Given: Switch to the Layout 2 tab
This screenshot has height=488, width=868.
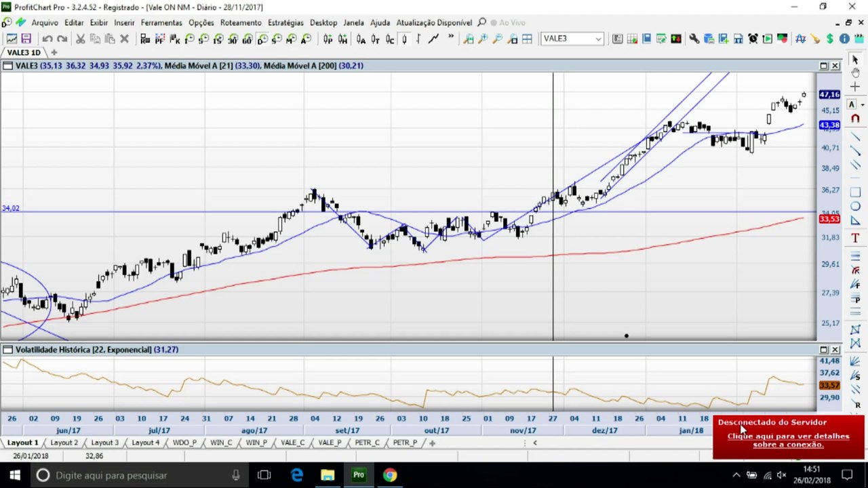Looking at the screenshot, I should (x=64, y=443).
